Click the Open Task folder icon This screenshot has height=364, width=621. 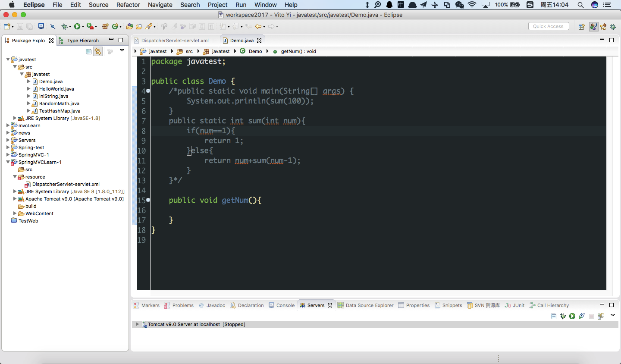tap(139, 26)
